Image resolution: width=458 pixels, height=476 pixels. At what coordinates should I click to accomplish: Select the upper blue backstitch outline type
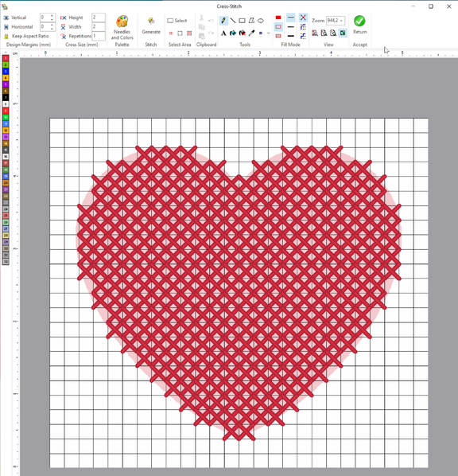[x=303, y=27]
